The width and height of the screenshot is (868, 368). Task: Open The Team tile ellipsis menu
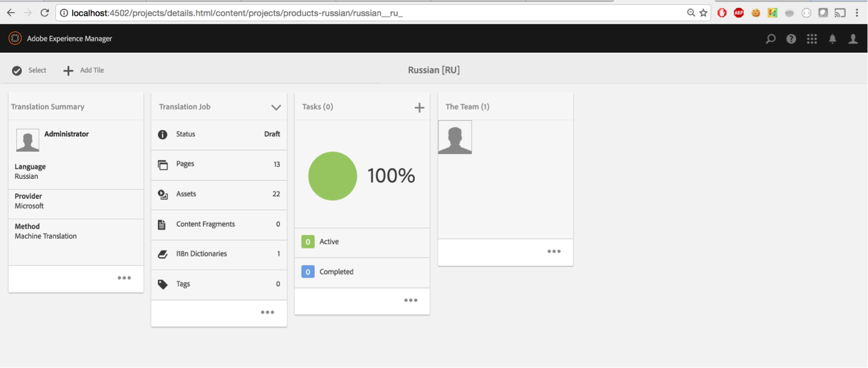554,251
